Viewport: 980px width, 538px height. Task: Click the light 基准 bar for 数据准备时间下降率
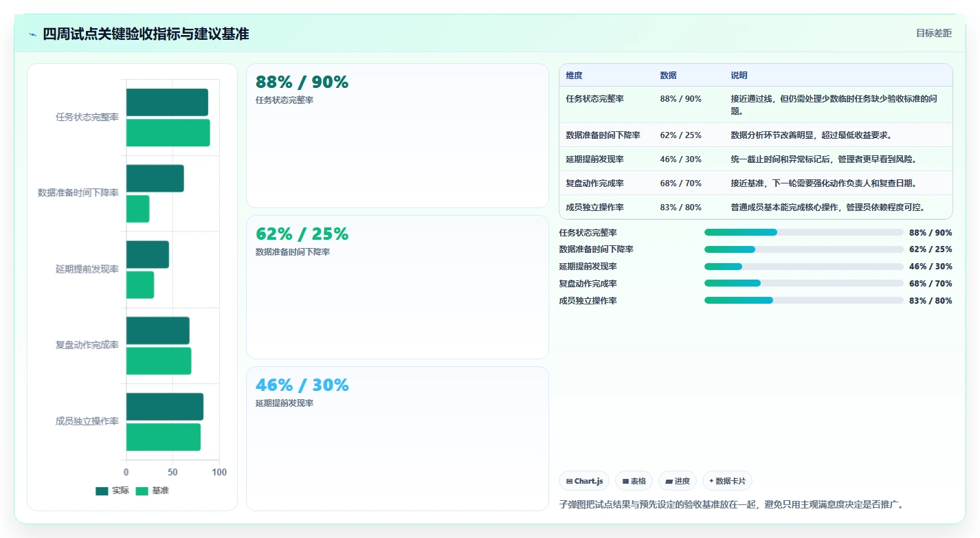tap(137, 209)
